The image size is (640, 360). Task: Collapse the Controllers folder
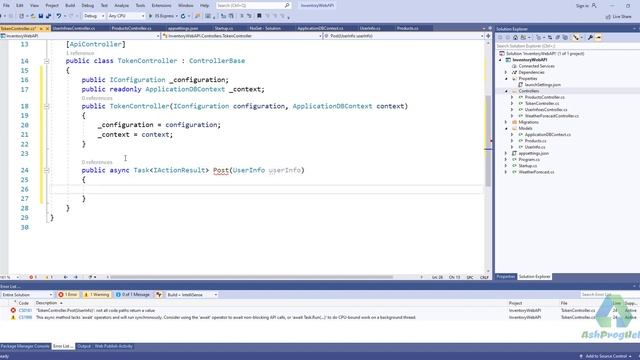click(506, 91)
